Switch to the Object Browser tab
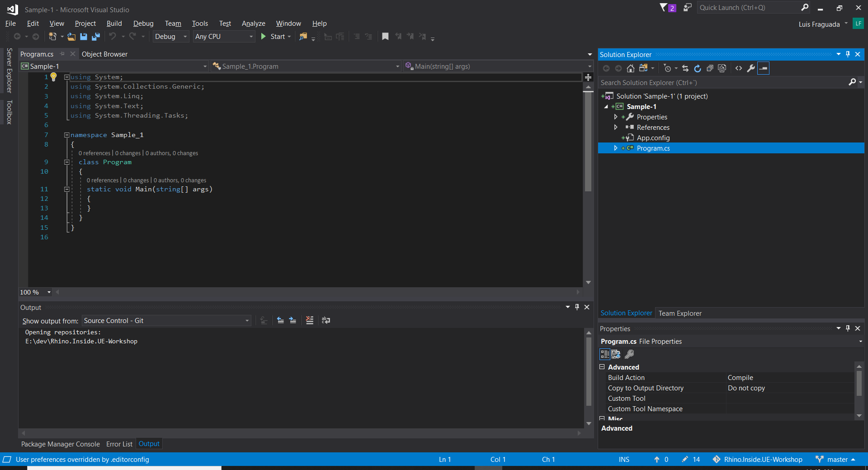 pyautogui.click(x=104, y=54)
